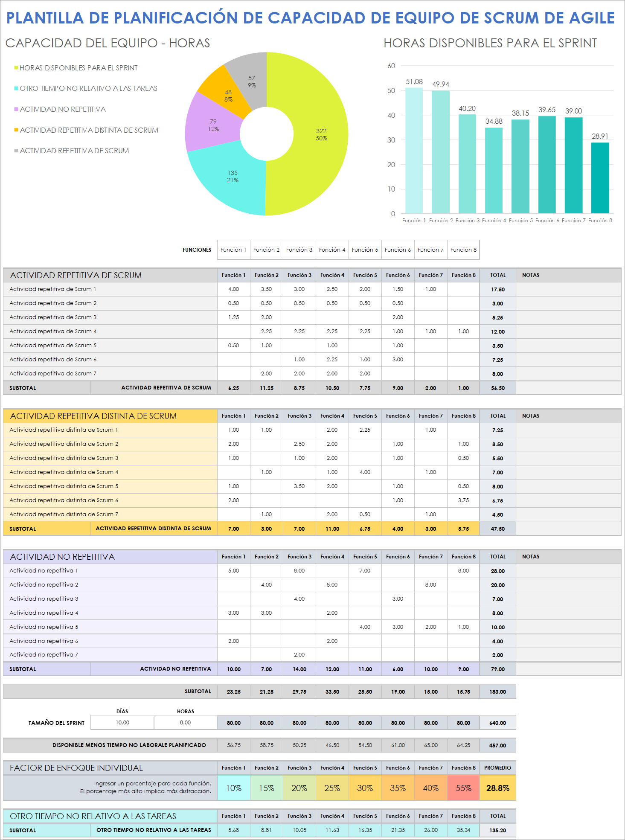Click the purple legend swatch for Actividad No Repetitiva
Viewport: 625px width, 840px height.
16,109
